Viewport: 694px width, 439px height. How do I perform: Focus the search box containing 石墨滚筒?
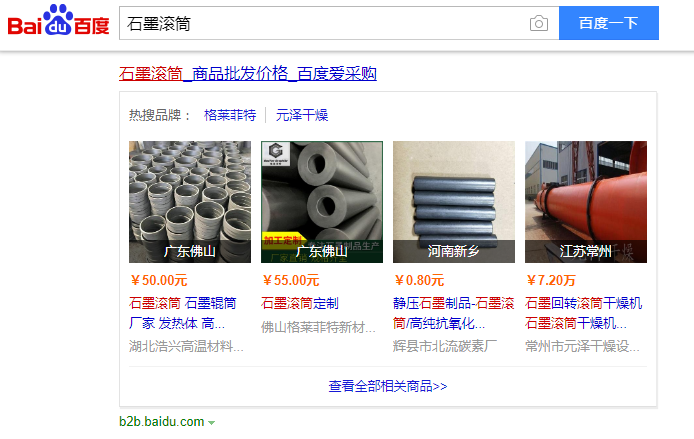coord(323,23)
